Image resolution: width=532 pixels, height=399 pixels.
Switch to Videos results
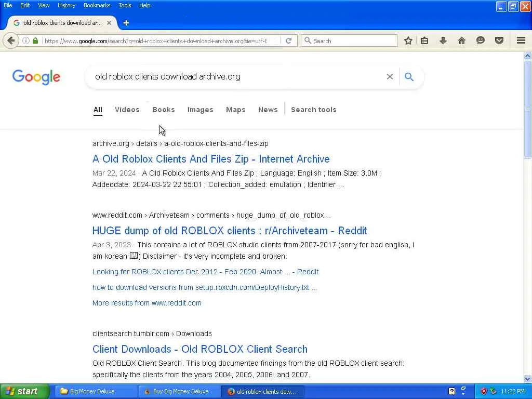tap(127, 110)
